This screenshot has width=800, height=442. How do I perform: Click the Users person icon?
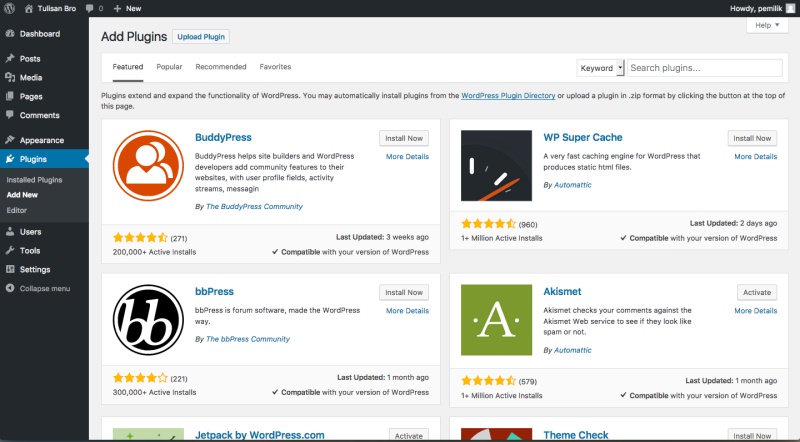tap(10, 232)
